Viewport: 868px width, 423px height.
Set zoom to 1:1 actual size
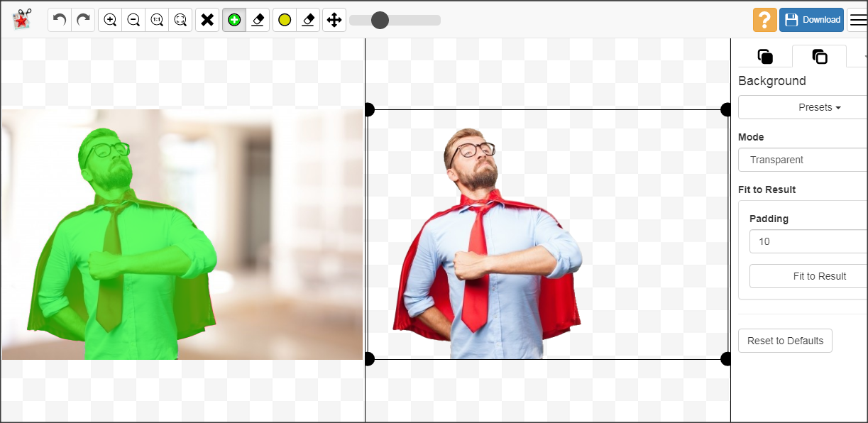157,20
